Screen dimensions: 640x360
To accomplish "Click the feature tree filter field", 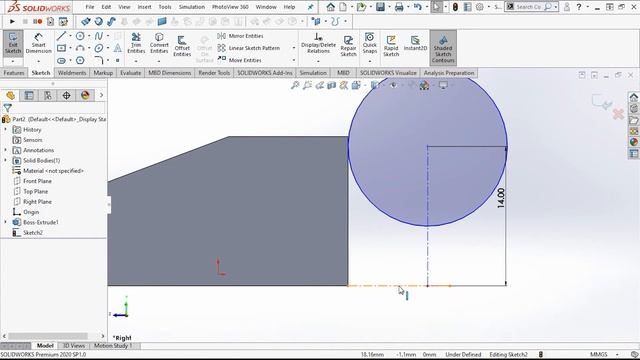I will pyautogui.click(x=53, y=108).
